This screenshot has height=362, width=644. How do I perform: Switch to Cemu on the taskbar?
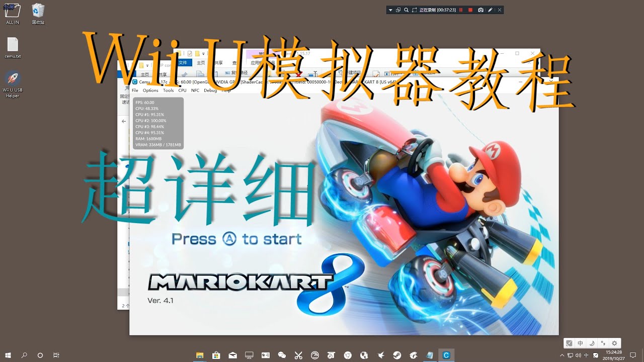coord(446,355)
